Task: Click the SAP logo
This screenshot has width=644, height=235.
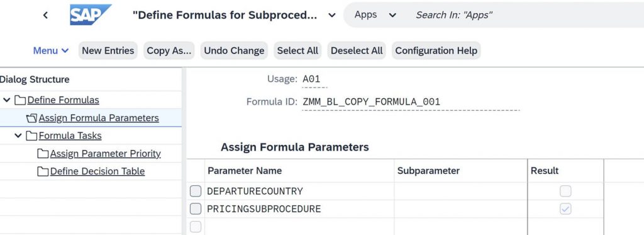Action: coord(91,15)
